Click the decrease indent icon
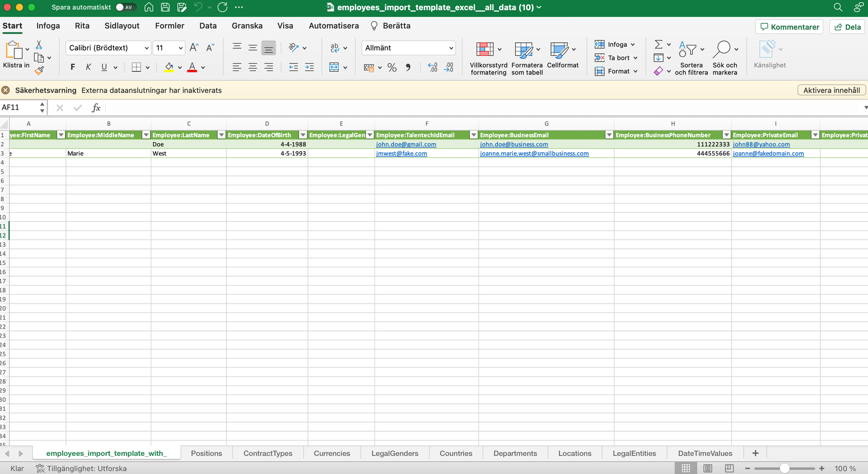Viewport: 868px width, 474px height. [x=293, y=67]
